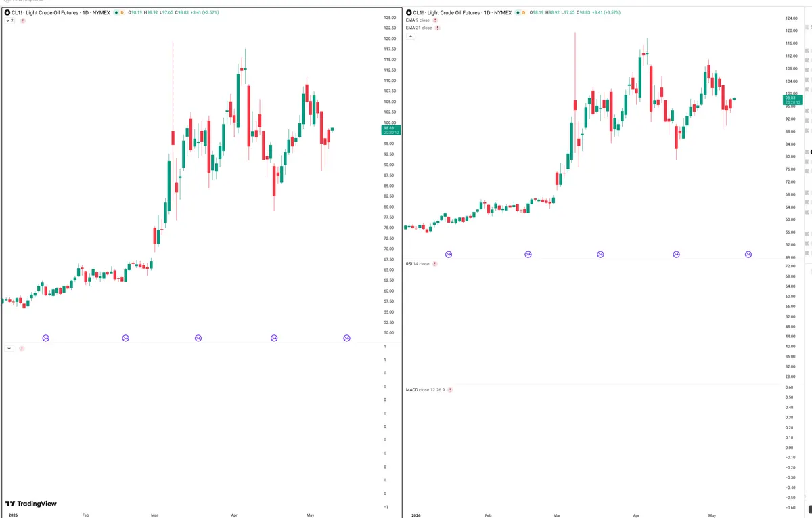Click the −0.60 label on the MACD scale
Viewport: 812px width, 518px height.
[789, 507]
